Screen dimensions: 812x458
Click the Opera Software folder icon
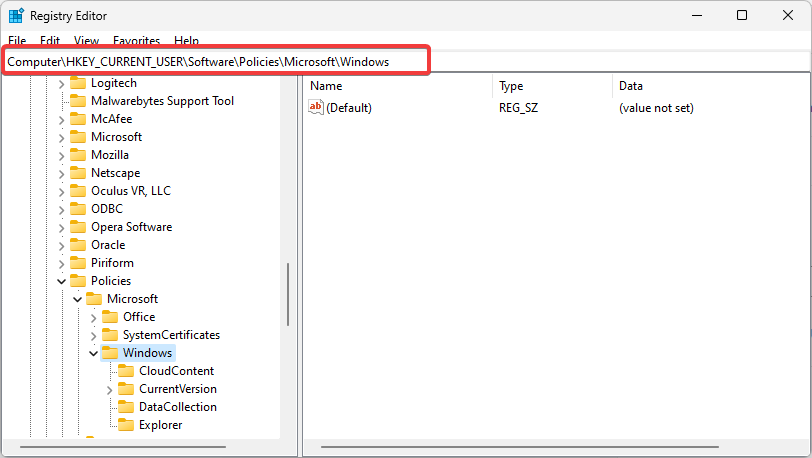(78, 226)
